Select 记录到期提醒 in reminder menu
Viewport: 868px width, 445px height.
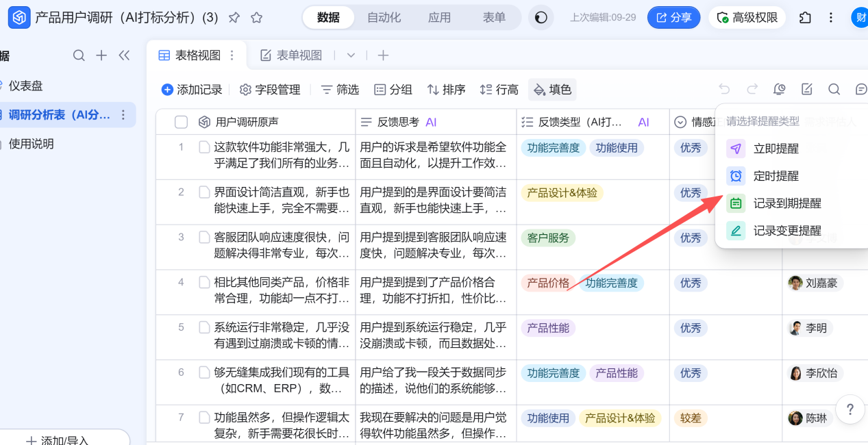click(786, 203)
